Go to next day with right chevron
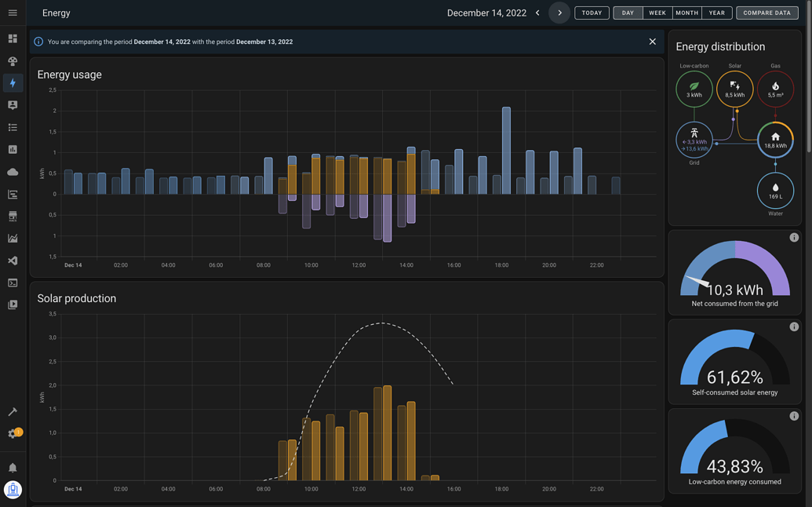The image size is (812, 507). (x=559, y=13)
